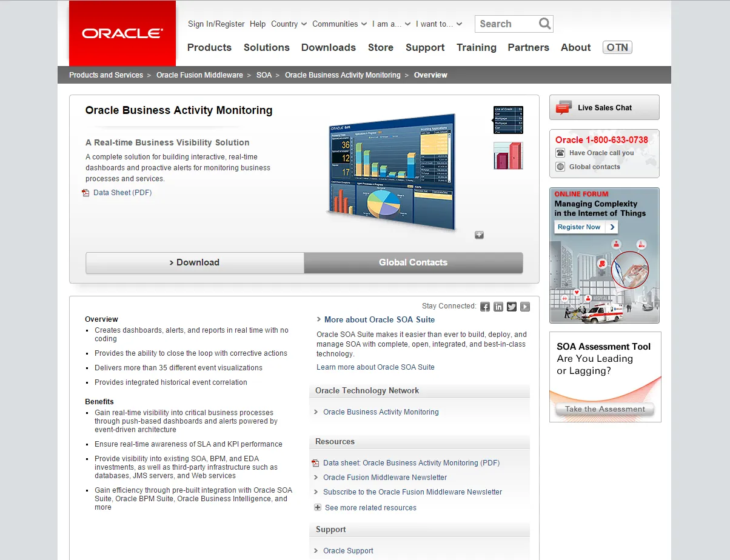730x560 pixels.
Task: Click the PDF icon beside Data Sheet (PDF)
Action: [x=85, y=193]
